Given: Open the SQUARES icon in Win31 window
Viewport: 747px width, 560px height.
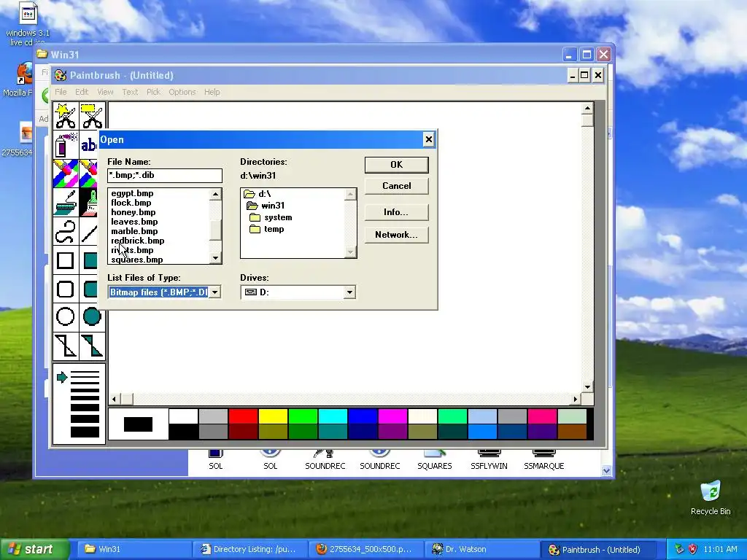Looking at the screenshot, I should pyautogui.click(x=435, y=460).
